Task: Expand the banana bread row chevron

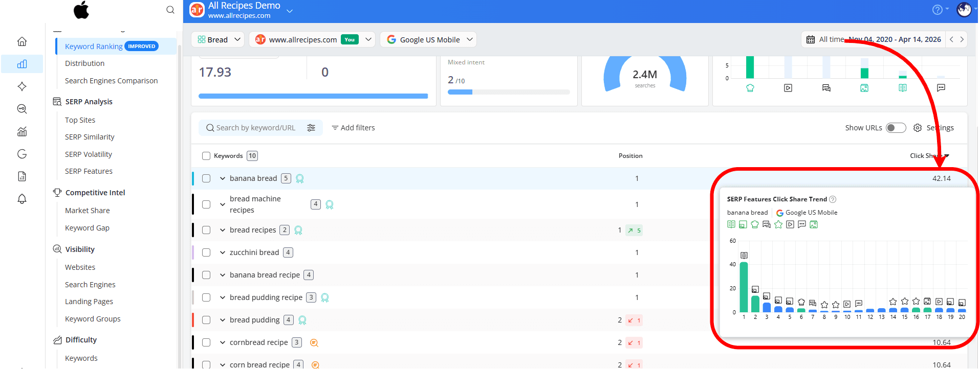Action: 223,178
